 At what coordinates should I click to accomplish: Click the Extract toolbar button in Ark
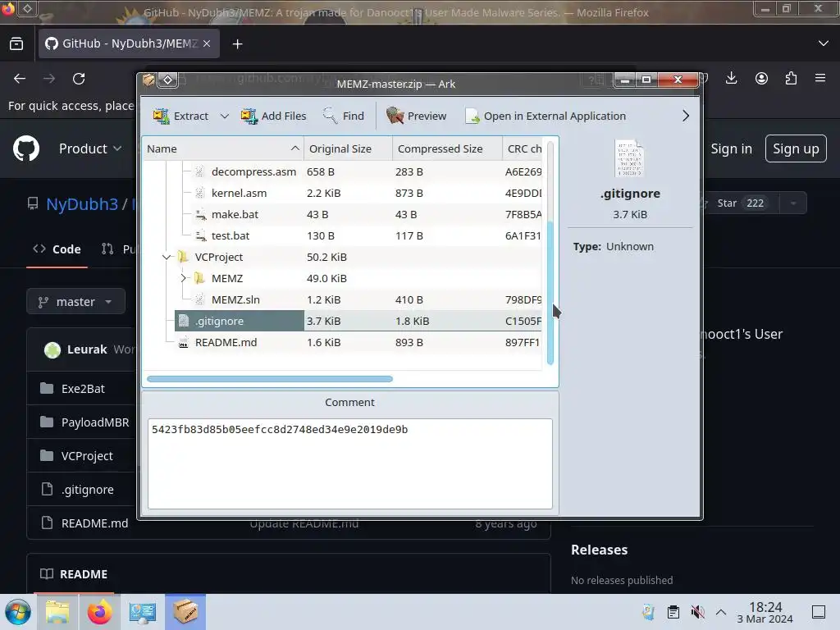[180, 116]
